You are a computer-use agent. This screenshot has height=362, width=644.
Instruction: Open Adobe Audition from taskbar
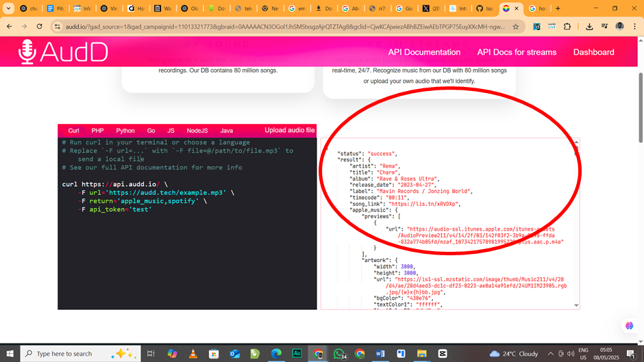[x=297, y=353]
